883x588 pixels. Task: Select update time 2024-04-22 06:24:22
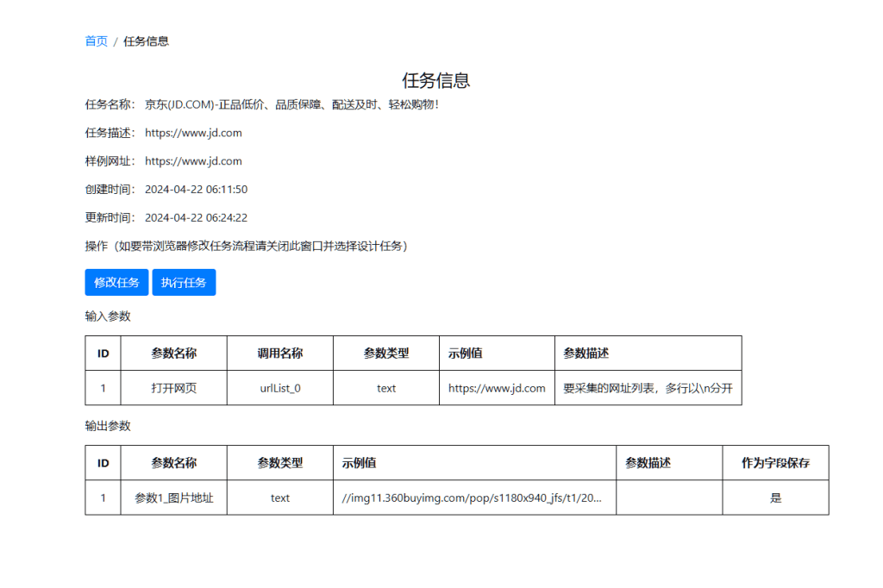(196, 217)
